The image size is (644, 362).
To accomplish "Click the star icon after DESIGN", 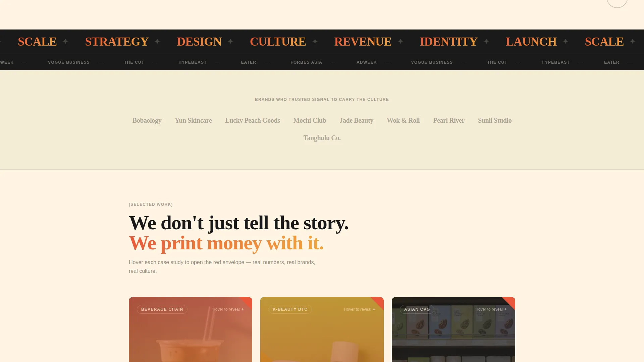I will pyautogui.click(x=230, y=41).
